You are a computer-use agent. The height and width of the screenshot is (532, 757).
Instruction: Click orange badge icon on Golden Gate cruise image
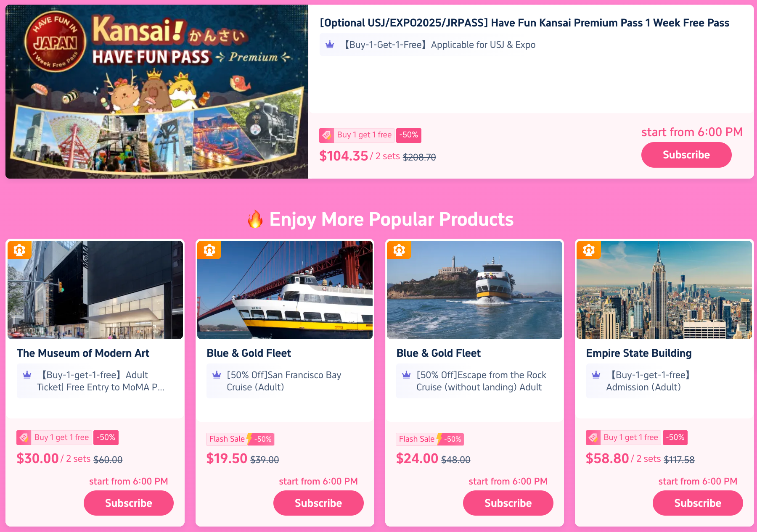coord(209,250)
